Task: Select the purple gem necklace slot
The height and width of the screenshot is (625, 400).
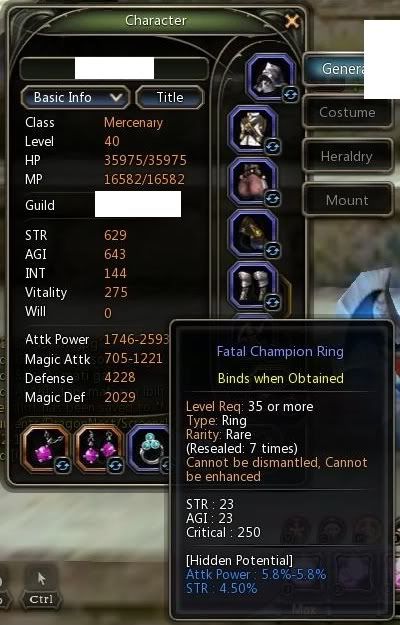Action: coord(45,448)
